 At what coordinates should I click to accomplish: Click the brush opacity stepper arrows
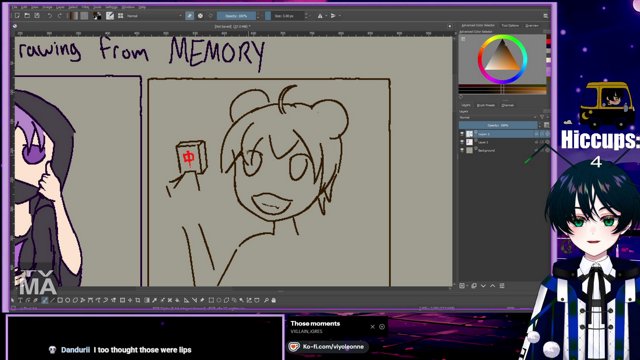click(x=258, y=16)
